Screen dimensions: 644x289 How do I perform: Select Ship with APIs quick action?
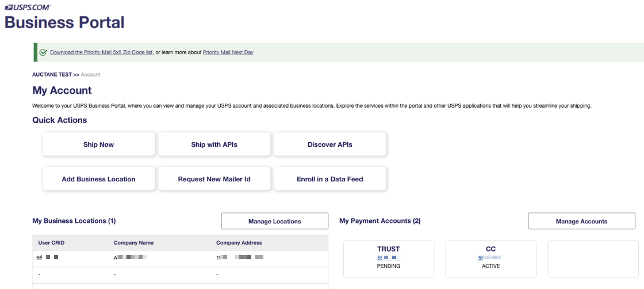(x=214, y=144)
